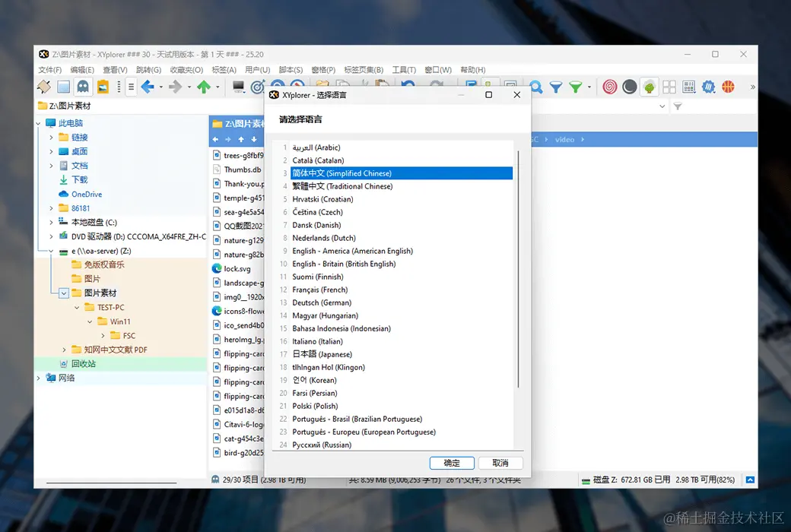Image resolution: width=791 pixels, height=532 pixels.
Task: Show more toolbar buttons via double chevron
Action: 752,87
